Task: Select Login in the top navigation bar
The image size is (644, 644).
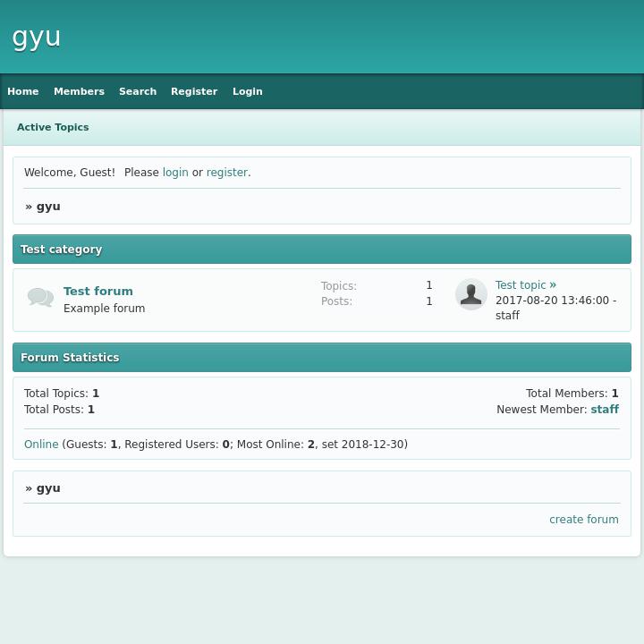Action: point(248,91)
